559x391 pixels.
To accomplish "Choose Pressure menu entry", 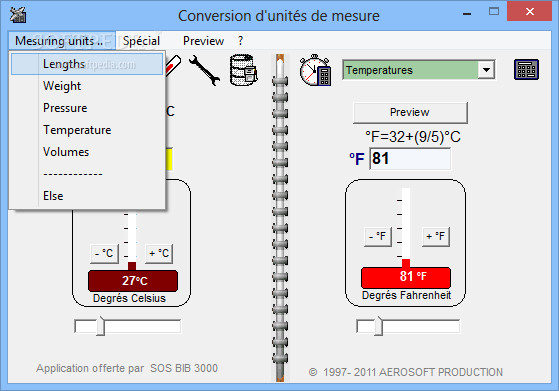I will coord(87,108).
